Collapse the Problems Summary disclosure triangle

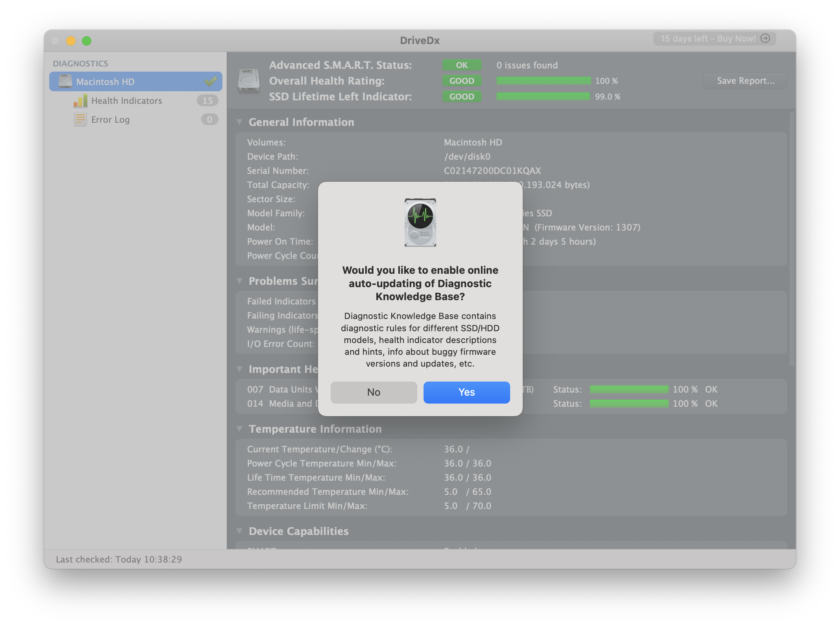[x=239, y=281]
